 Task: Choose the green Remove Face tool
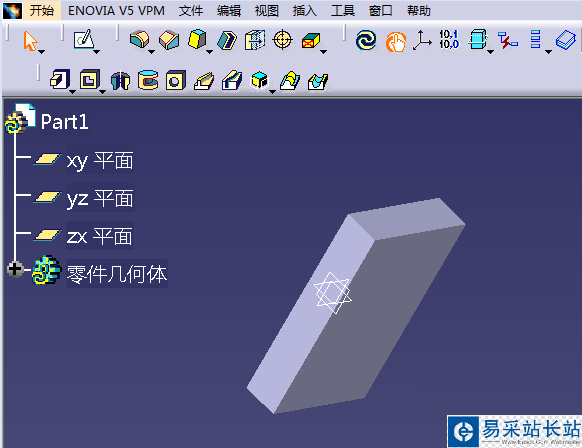pos(311,40)
